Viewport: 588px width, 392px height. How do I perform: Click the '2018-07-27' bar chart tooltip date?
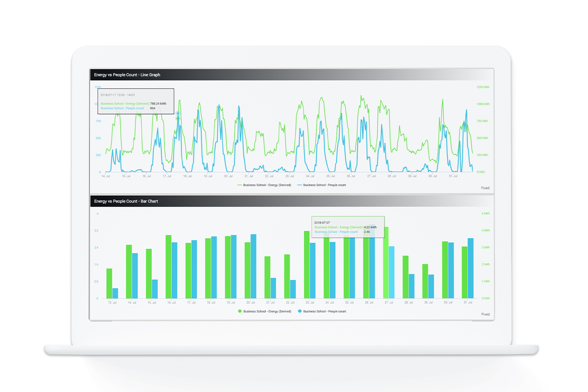[x=322, y=223]
